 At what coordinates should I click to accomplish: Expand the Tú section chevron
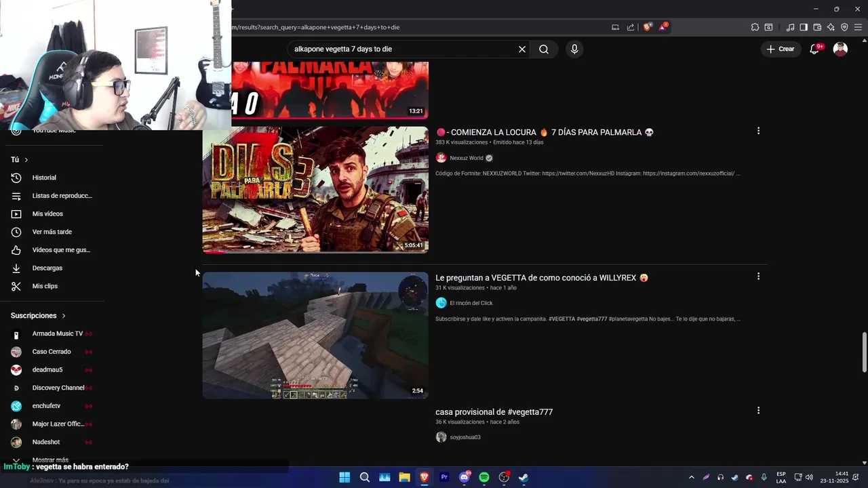coord(26,160)
